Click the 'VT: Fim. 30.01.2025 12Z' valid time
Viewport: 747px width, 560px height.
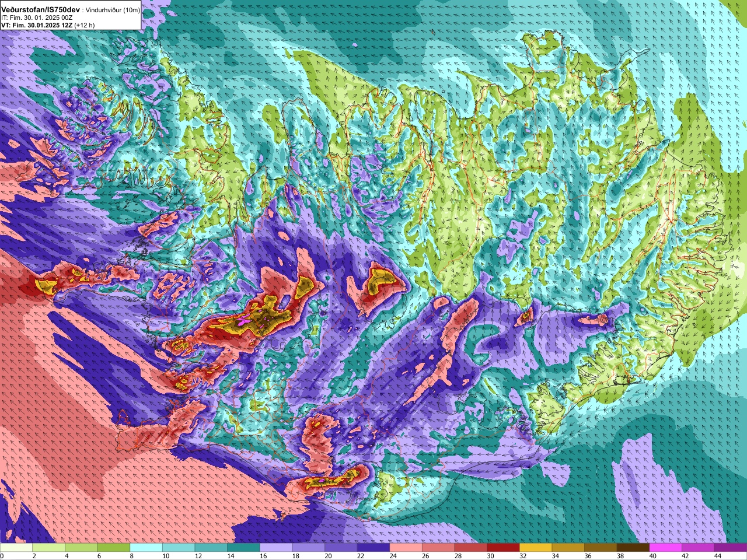tap(37, 25)
